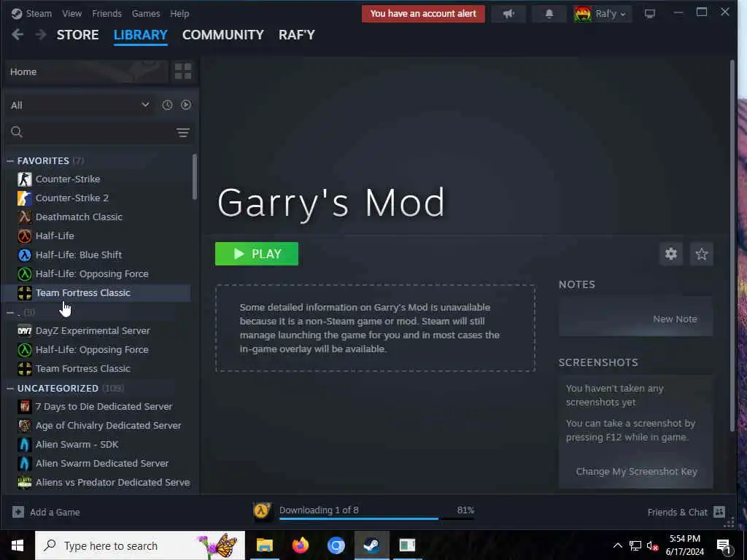
Task: Click the game list scrollbar
Action: point(194,177)
